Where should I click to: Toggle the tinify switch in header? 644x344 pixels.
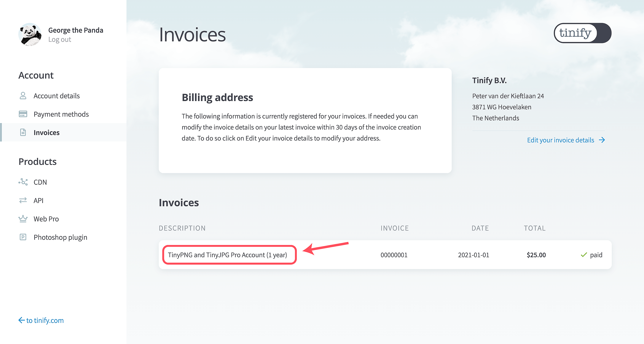[582, 33]
